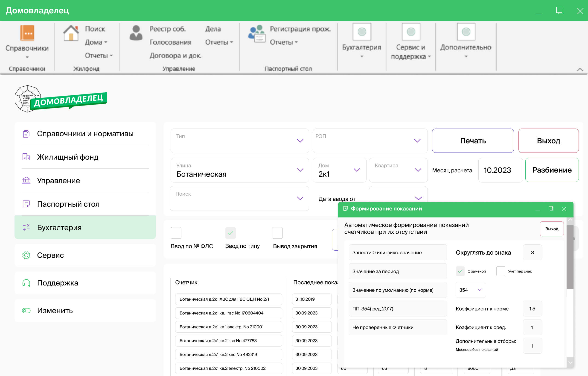Click the person icon in Управление group
This screenshot has width=588, height=376.
136,33
